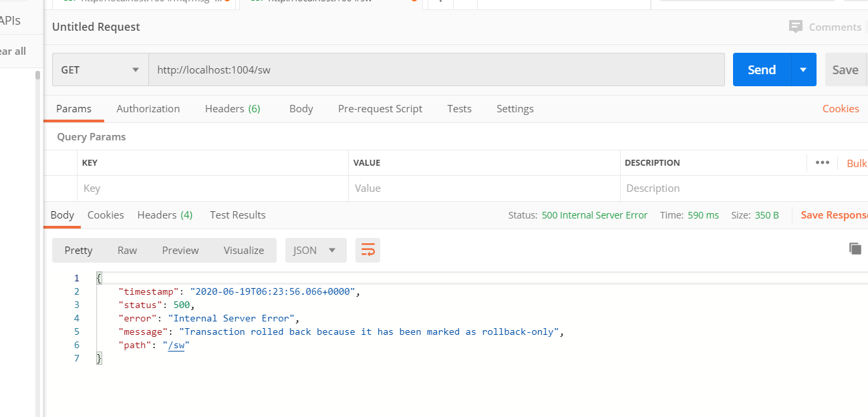Image resolution: width=868 pixels, height=417 pixels.
Task: Open the Pre-request Script tab
Action: [x=380, y=108]
